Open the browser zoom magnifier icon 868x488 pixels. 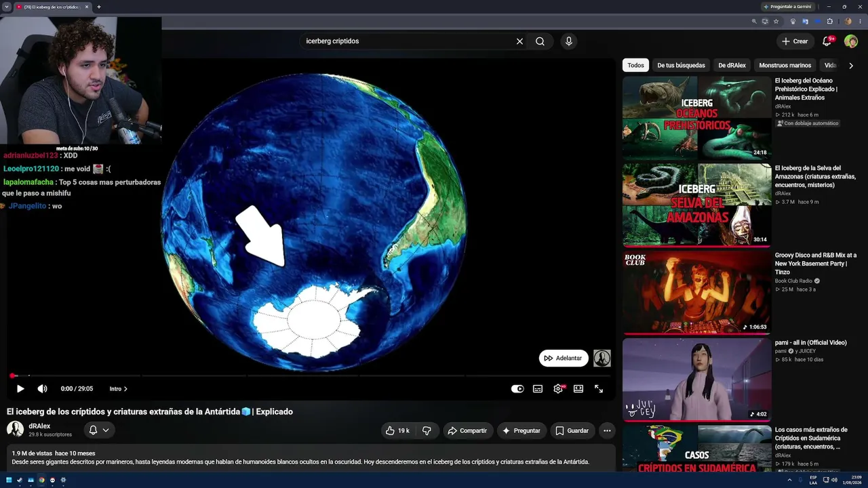(x=754, y=21)
